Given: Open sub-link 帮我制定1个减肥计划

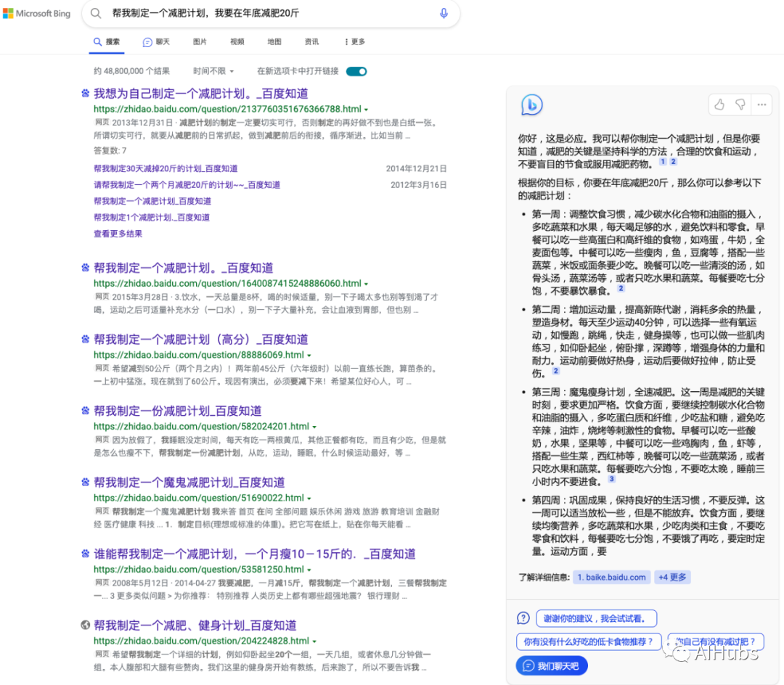Looking at the screenshot, I should click(152, 218).
